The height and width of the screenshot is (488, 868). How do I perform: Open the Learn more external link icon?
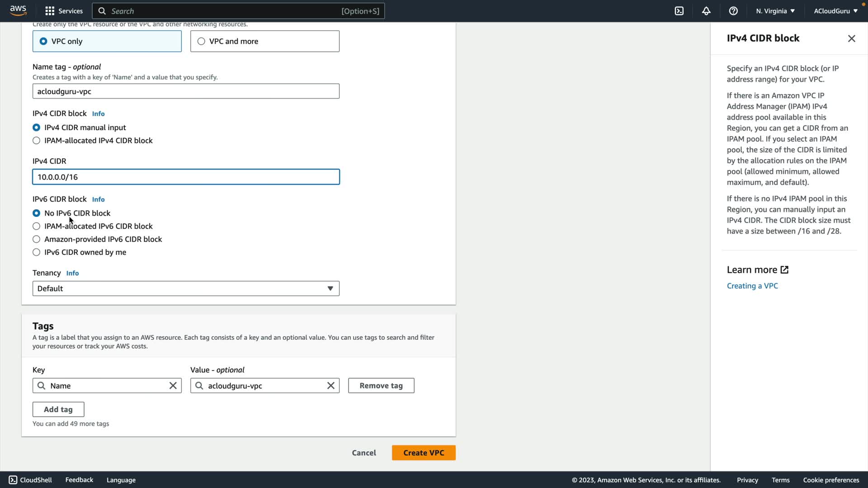tap(784, 270)
